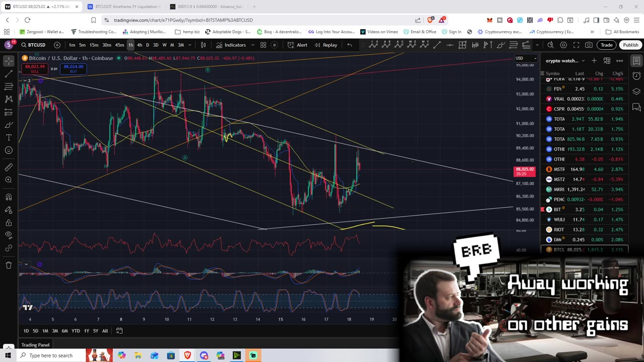The image size is (644, 362).
Task: Select the trend line drawing tool
Action: click(x=9, y=74)
